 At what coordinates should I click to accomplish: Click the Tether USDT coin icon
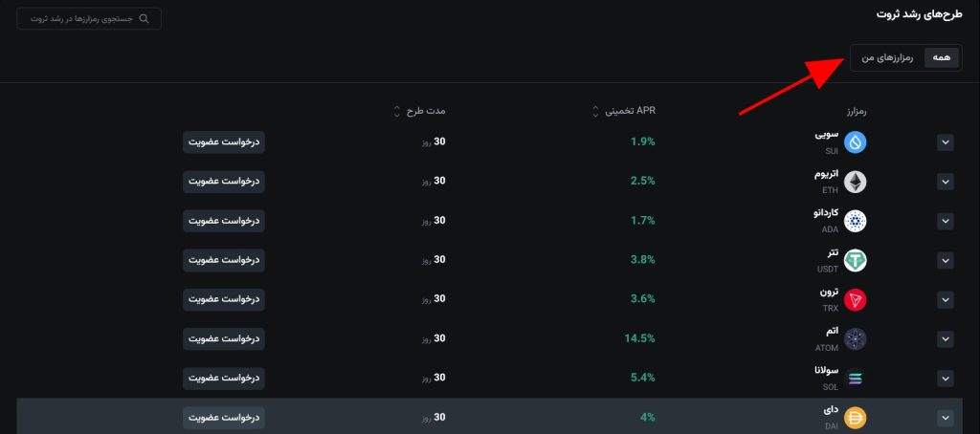pos(855,260)
